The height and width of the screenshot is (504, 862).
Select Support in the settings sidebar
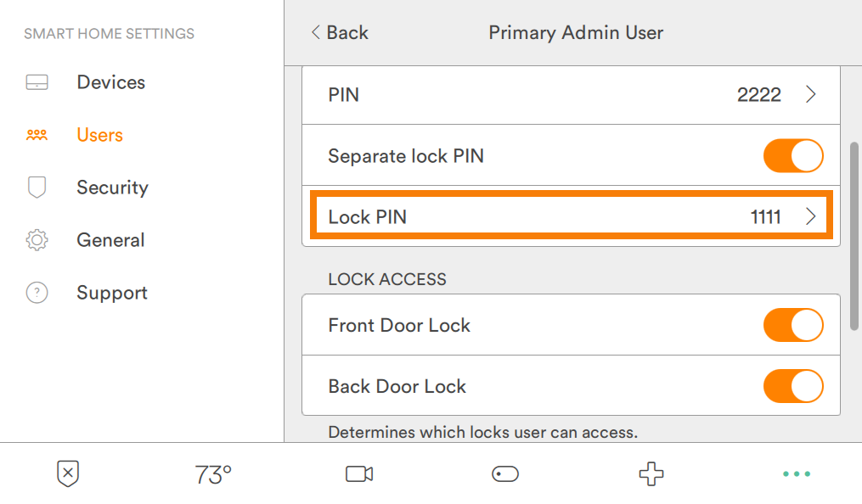click(x=112, y=293)
